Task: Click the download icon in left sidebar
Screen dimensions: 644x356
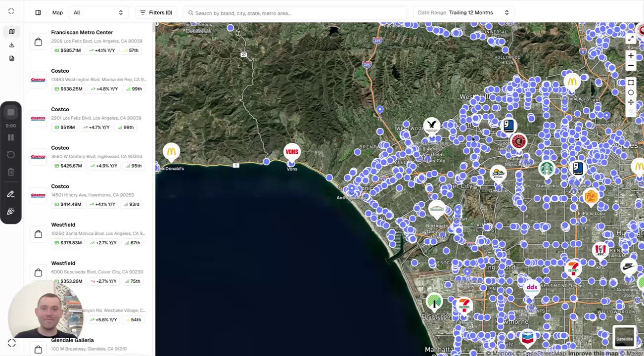Action: [11, 45]
